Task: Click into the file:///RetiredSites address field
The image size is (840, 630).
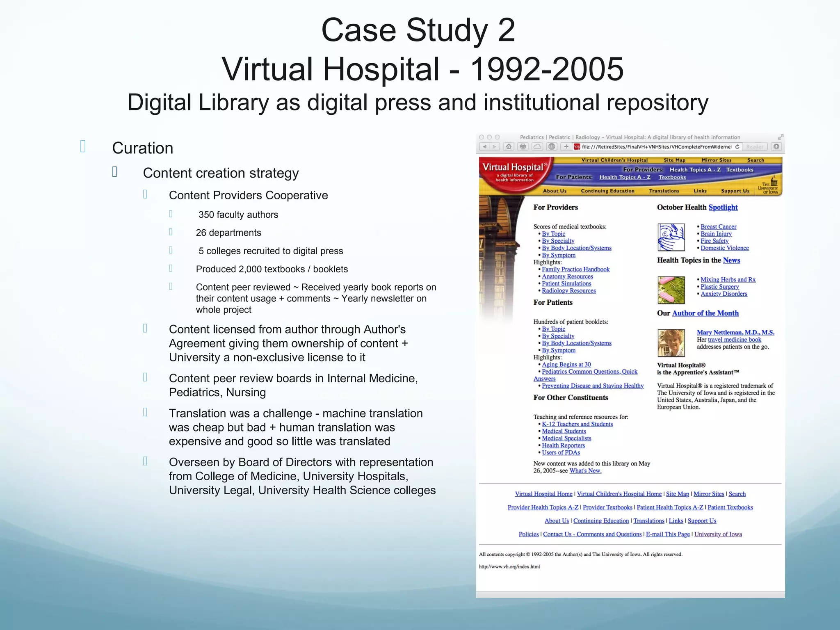Action: [656, 147]
